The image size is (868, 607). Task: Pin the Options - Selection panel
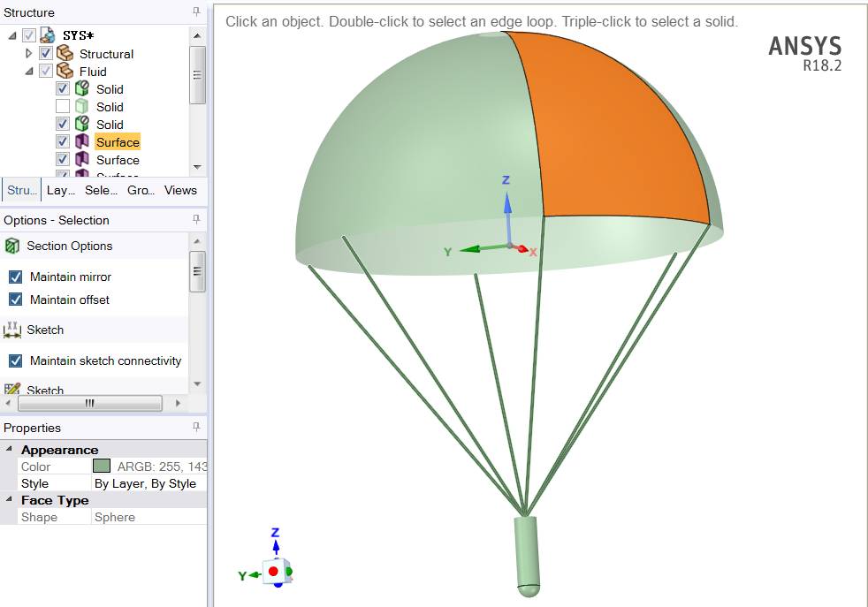point(196,220)
